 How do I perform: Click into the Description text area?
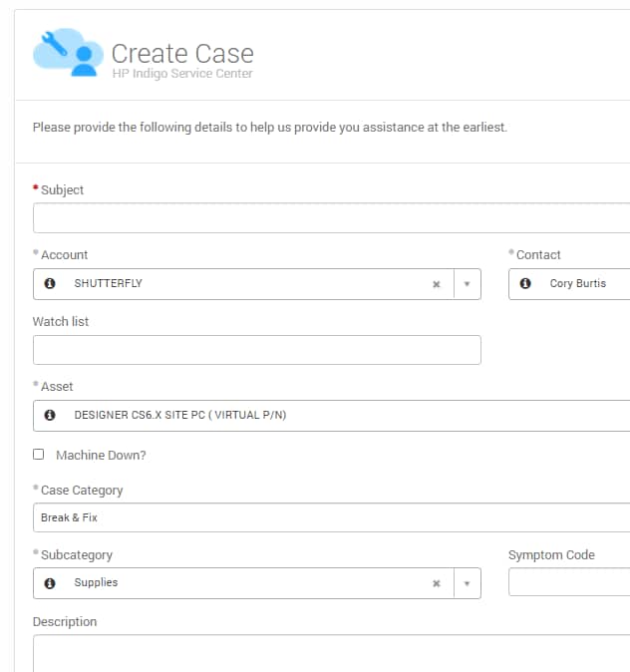point(331,654)
